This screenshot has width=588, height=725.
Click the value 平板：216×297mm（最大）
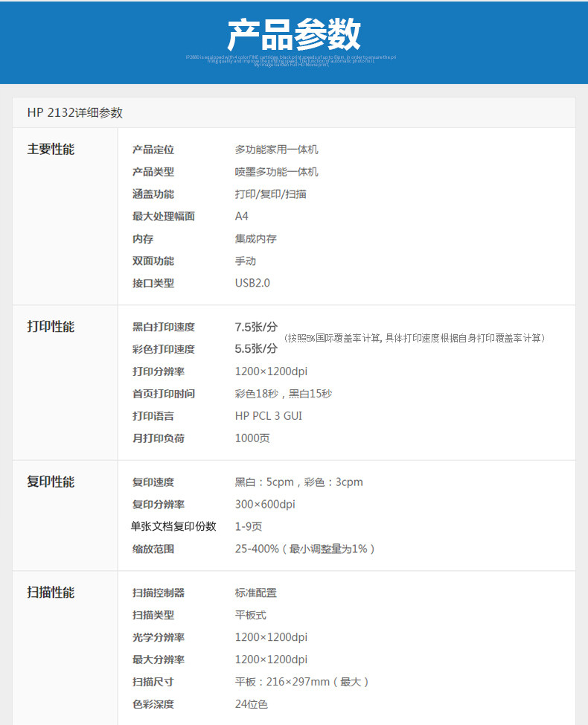(x=301, y=682)
